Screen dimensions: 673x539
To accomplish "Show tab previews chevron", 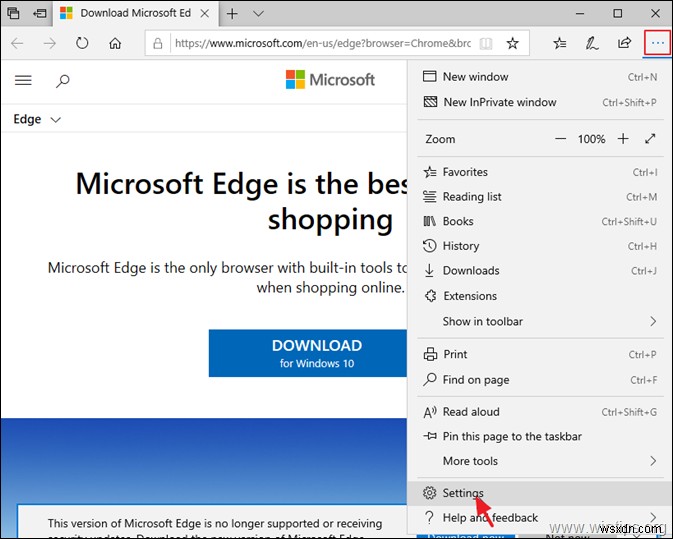I will (x=258, y=13).
